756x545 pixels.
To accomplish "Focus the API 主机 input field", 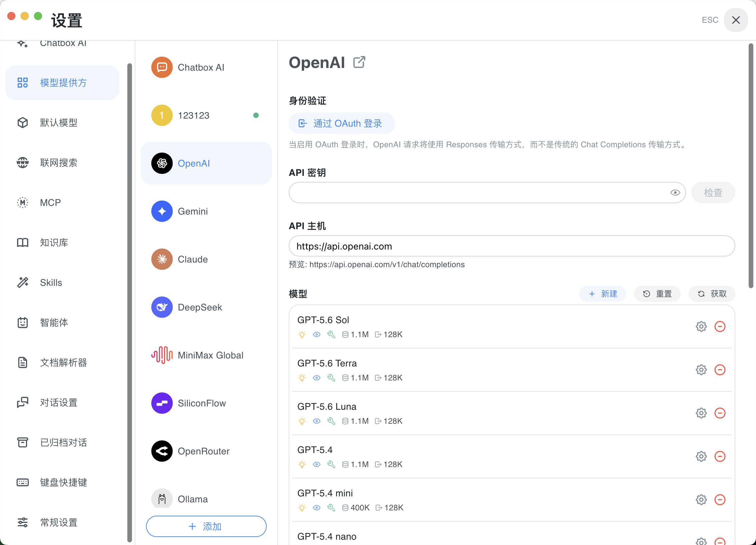I will 512,246.
